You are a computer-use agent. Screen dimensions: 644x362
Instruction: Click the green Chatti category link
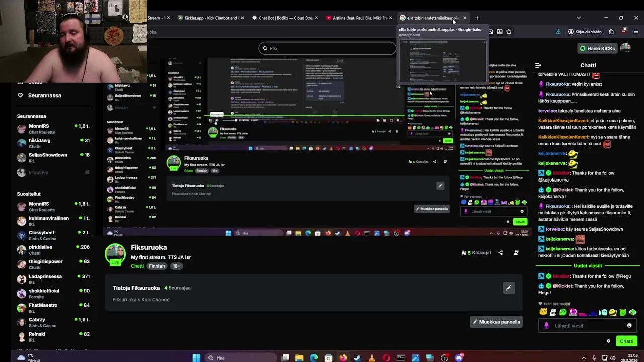pos(137,266)
